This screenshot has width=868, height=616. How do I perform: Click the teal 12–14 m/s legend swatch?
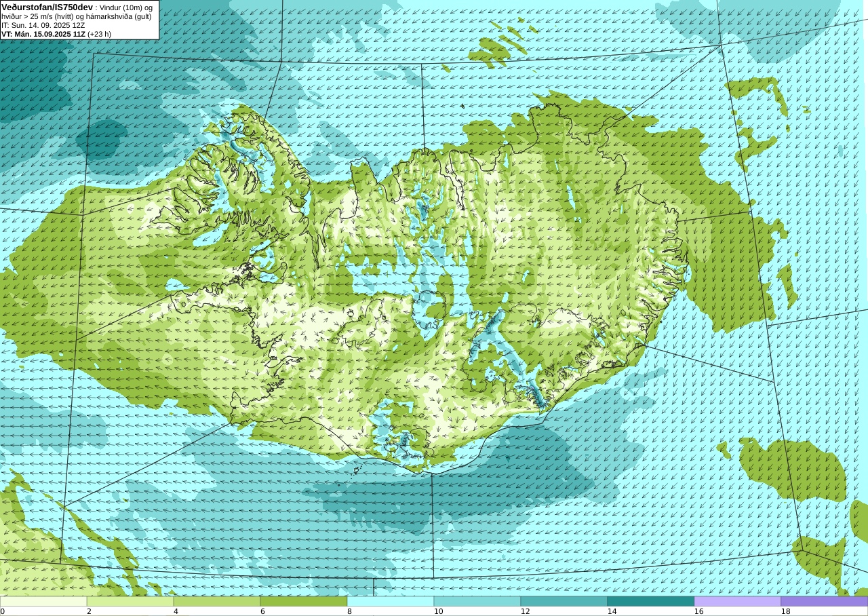pos(564,601)
